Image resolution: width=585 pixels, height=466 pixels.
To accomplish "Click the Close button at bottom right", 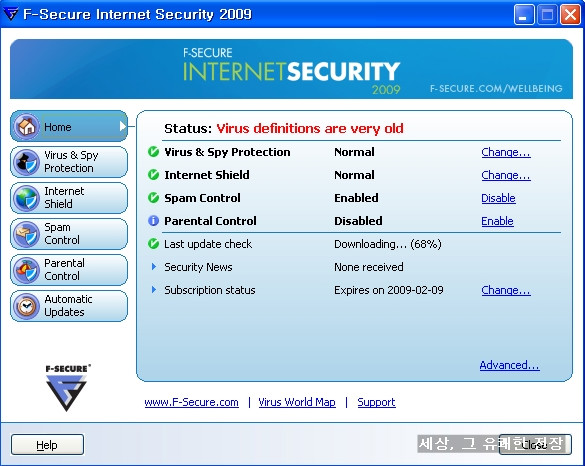I will coord(535,445).
